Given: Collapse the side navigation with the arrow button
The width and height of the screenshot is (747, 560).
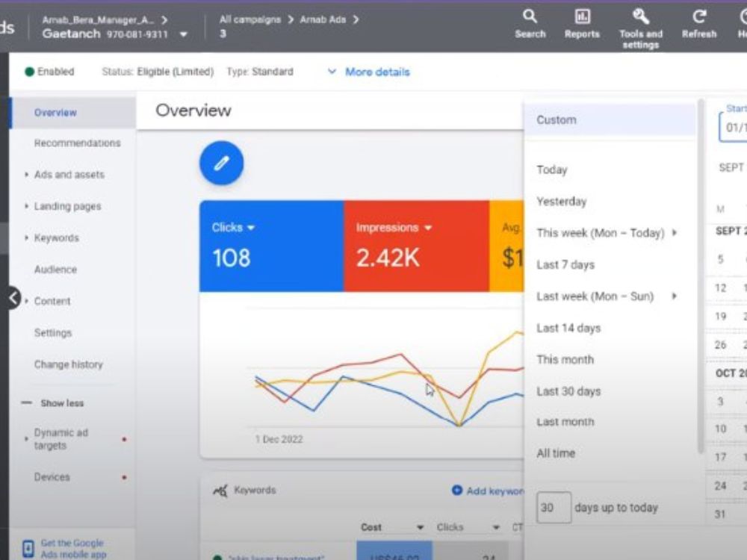Looking at the screenshot, I should pos(13,298).
